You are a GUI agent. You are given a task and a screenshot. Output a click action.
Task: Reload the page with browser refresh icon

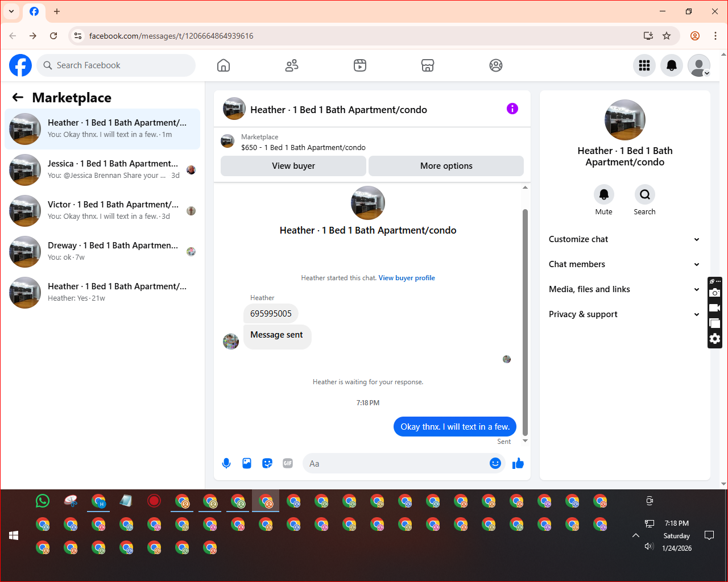tap(53, 36)
